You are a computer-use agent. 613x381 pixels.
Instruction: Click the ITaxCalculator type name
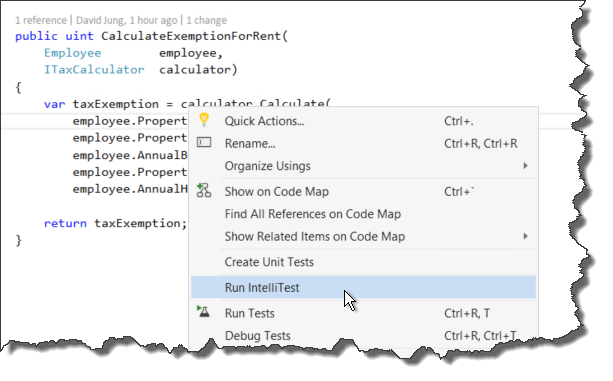94,70
